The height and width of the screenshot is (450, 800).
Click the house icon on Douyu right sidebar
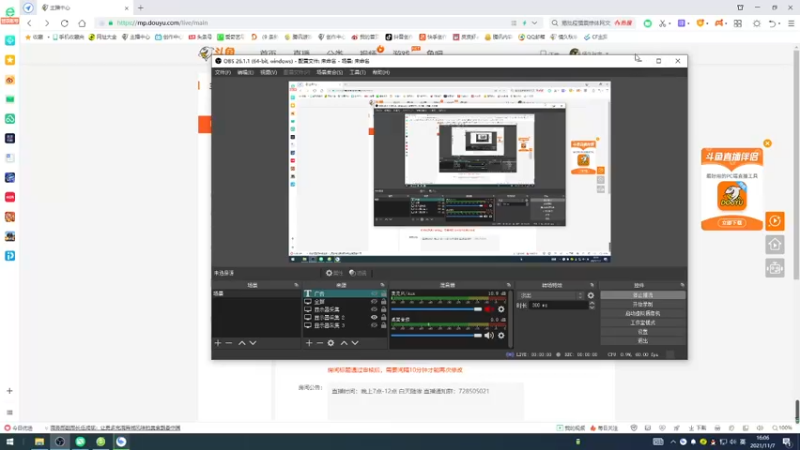[x=775, y=245]
